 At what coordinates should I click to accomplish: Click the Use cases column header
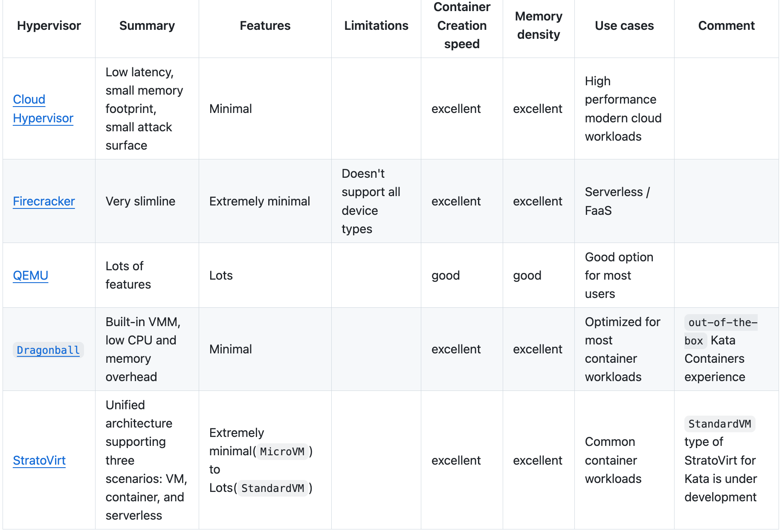click(624, 26)
